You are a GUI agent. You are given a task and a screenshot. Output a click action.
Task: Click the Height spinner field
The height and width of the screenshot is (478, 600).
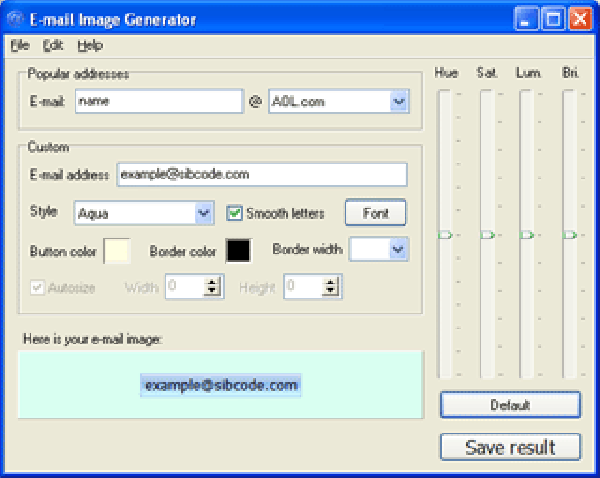click(x=313, y=287)
